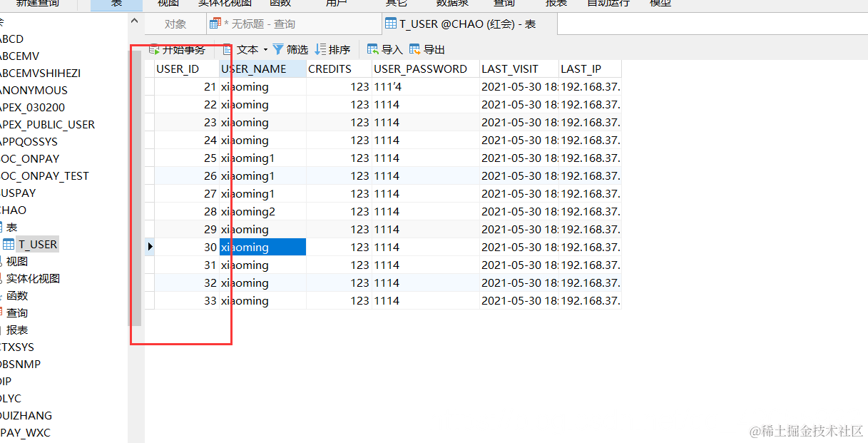The width and height of the screenshot is (868, 443).
Task: Select the PAY_WXC schema
Action: pos(25,433)
